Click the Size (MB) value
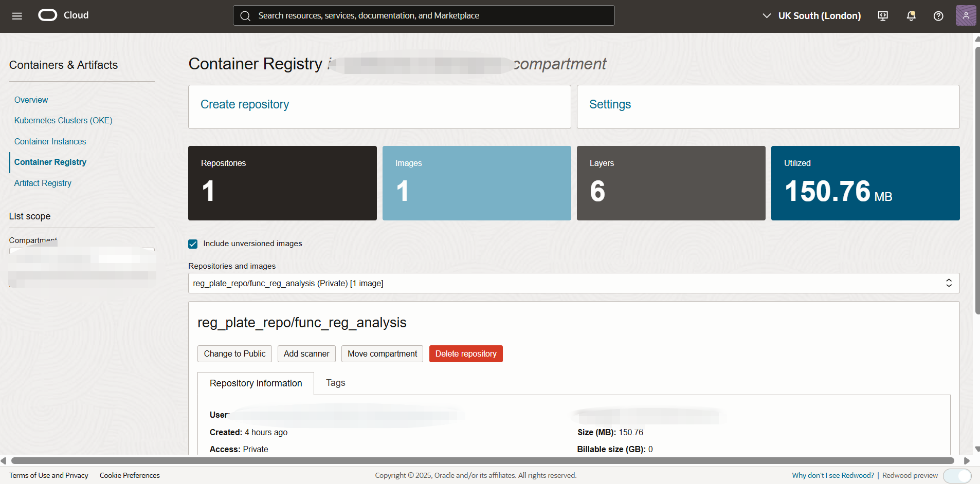This screenshot has width=980, height=484. 631,432
